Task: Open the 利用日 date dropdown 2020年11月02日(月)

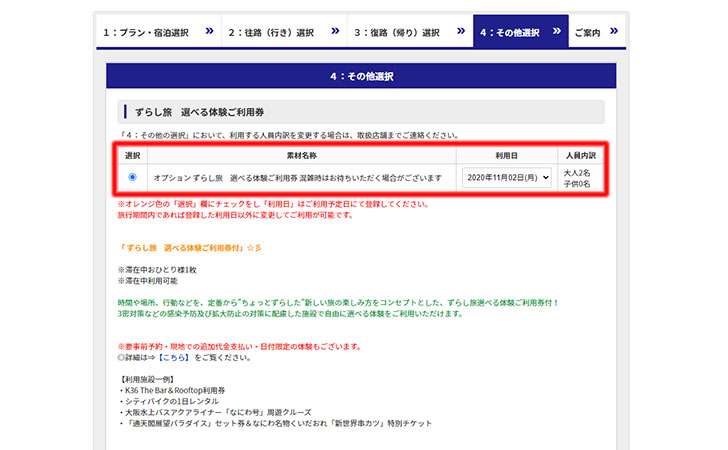Action: pyautogui.click(x=507, y=177)
